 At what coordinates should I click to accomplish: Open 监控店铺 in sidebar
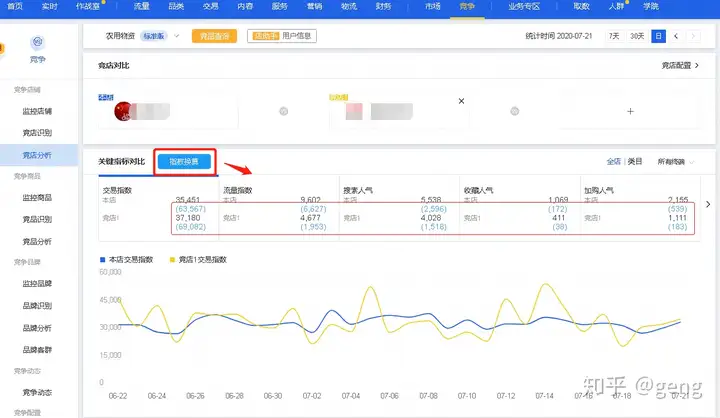[37, 111]
